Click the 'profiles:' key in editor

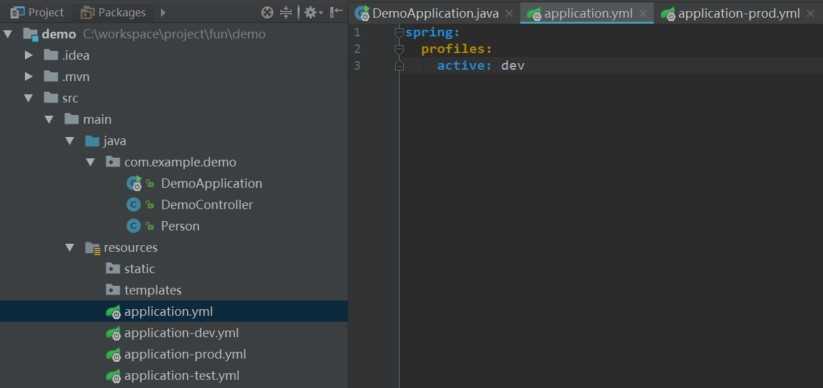tap(457, 49)
